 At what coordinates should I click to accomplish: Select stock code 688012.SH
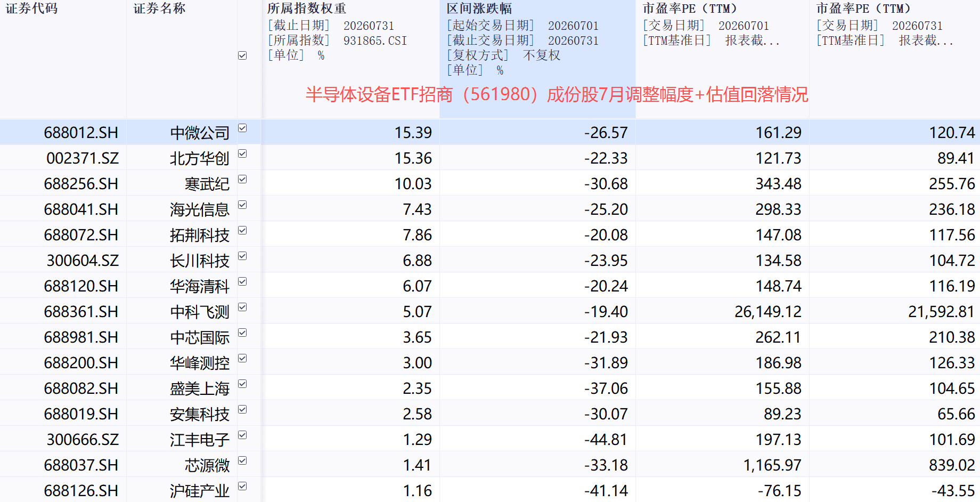pyautogui.click(x=81, y=132)
